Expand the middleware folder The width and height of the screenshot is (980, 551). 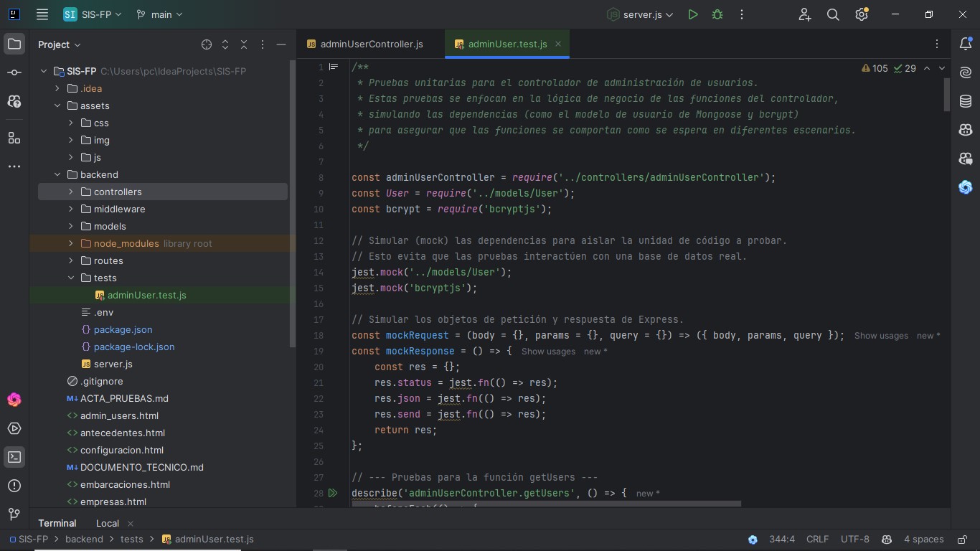pos(71,209)
